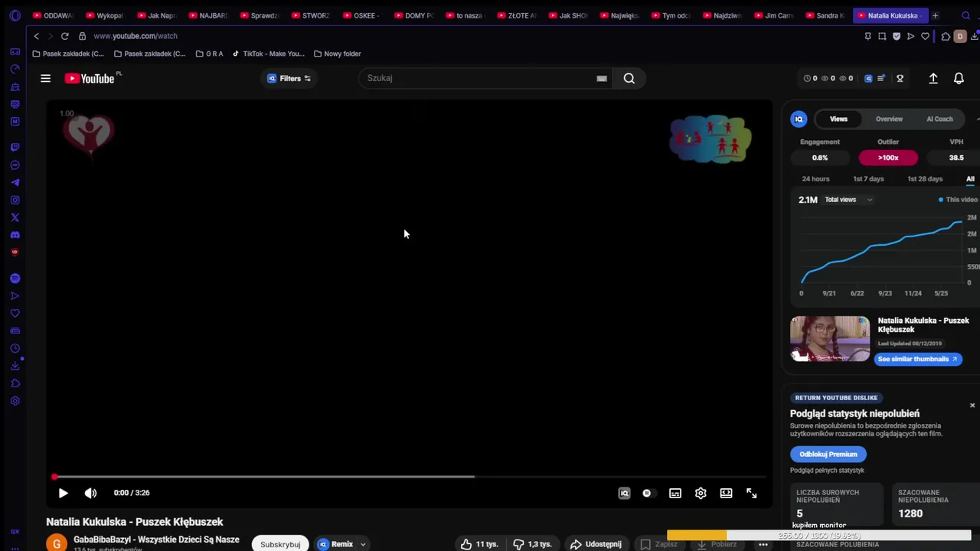Close the Return YouTube Dislike panel
This screenshot has height=551, width=980.
tap(972, 406)
